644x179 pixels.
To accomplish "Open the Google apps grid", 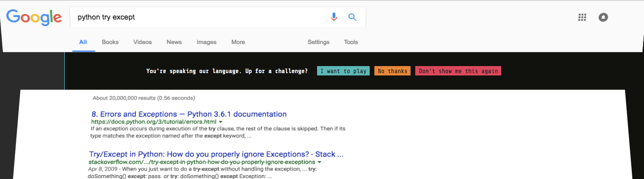I will (582, 17).
